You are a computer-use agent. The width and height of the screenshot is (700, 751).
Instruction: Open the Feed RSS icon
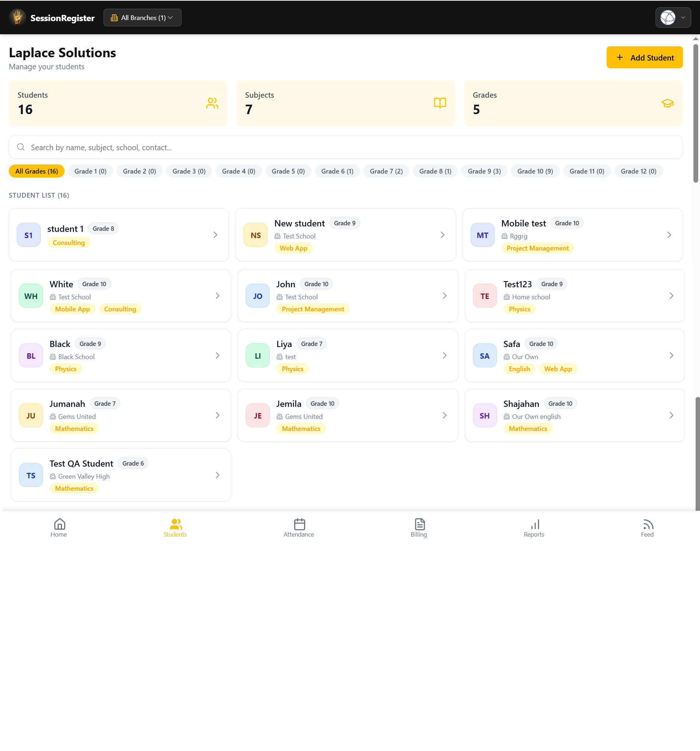coord(648,524)
